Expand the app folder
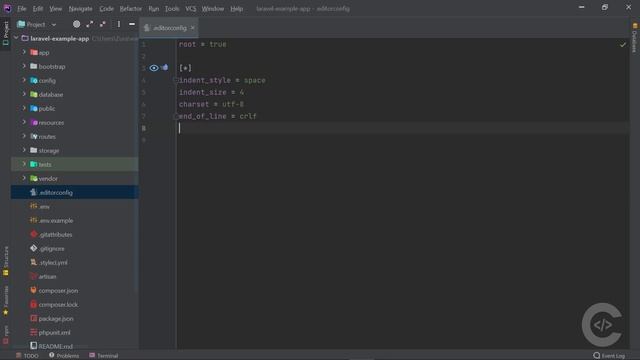The width and height of the screenshot is (640, 360). (x=24, y=52)
